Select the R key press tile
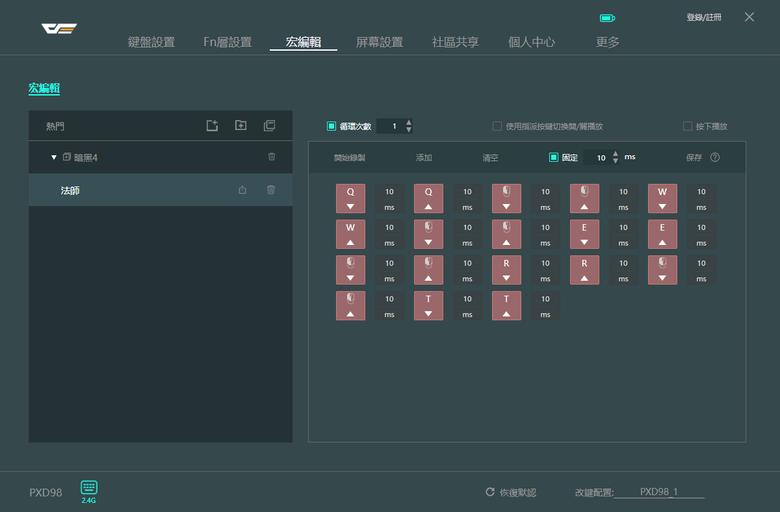The width and height of the screenshot is (780, 512). [x=506, y=270]
